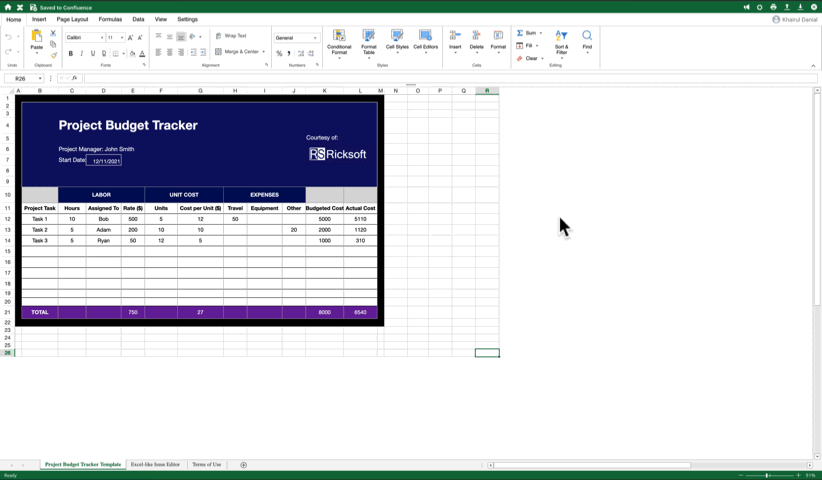Toggle italic text formatting
This screenshot has height=480, width=822.
[x=82, y=53]
